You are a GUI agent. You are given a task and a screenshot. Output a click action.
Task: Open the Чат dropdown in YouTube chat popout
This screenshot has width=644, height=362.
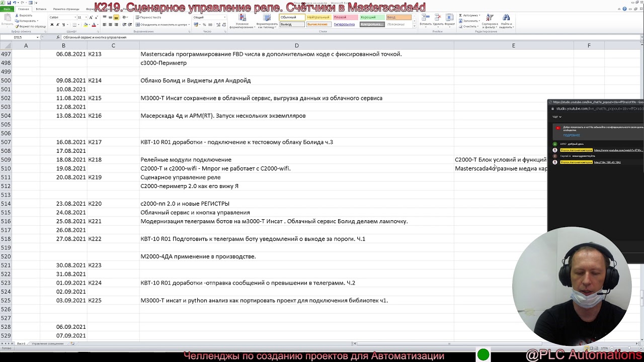[557, 117]
